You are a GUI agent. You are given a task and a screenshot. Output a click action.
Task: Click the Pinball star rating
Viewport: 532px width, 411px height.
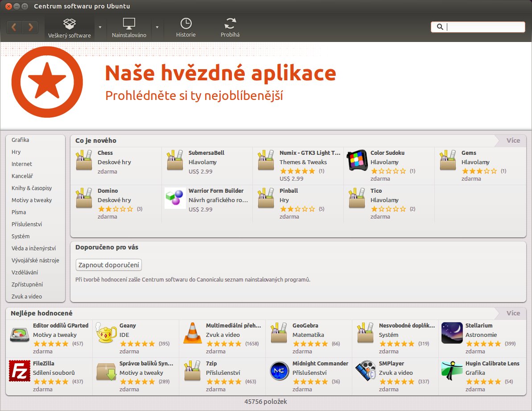(x=297, y=209)
